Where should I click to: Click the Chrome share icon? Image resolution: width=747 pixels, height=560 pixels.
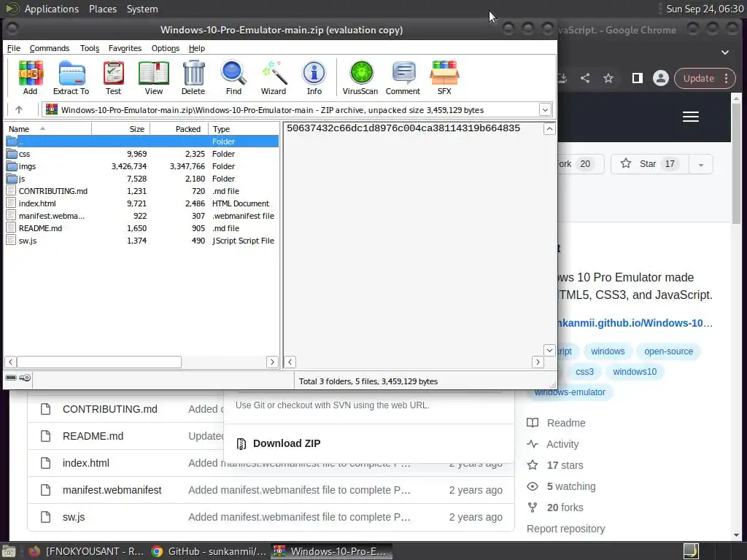(585, 78)
